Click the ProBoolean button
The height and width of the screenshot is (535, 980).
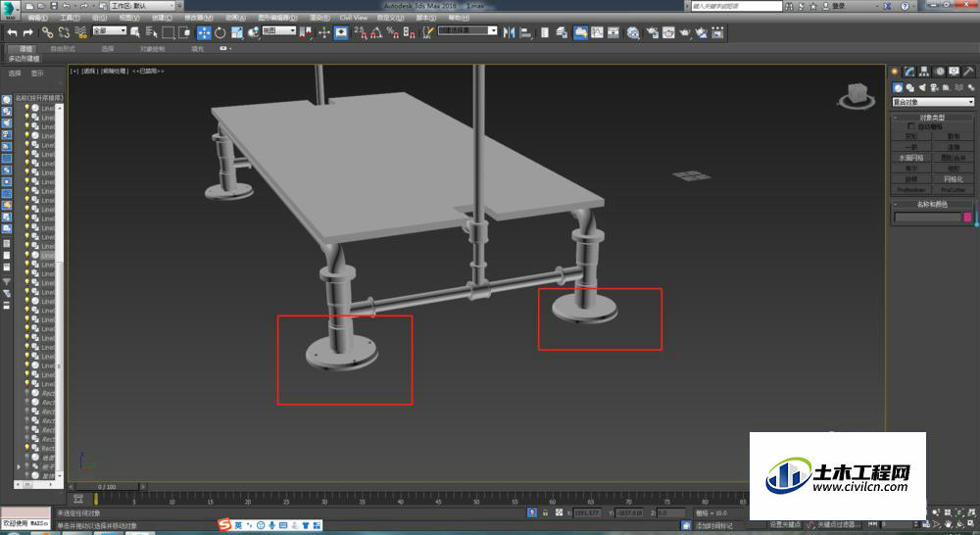point(911,190)
